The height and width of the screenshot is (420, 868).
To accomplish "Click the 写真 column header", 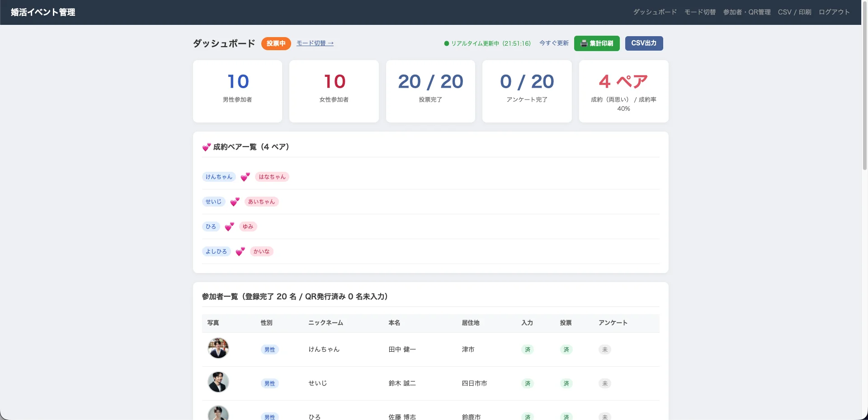I will 213,323.
